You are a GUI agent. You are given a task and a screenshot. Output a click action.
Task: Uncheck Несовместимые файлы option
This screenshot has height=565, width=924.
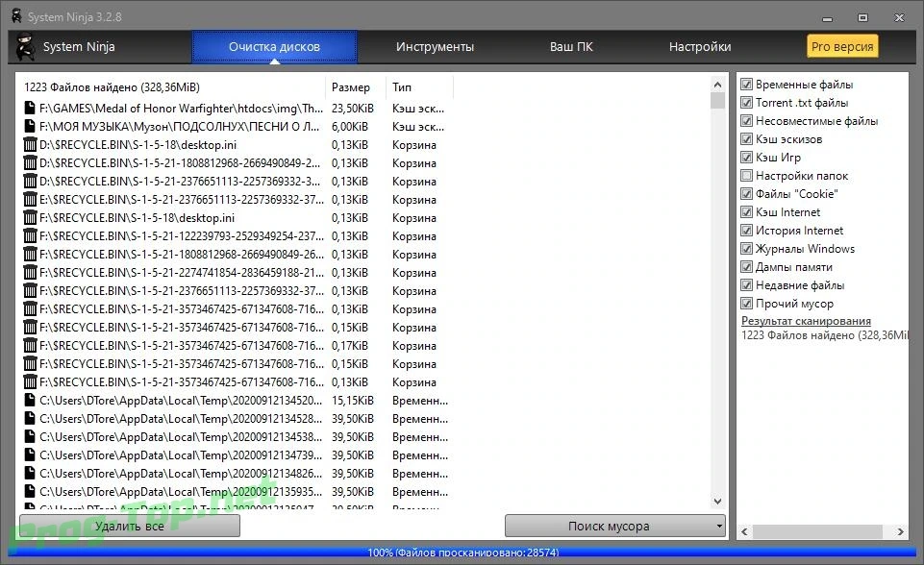pyautogui.click(x=747, y=121)
